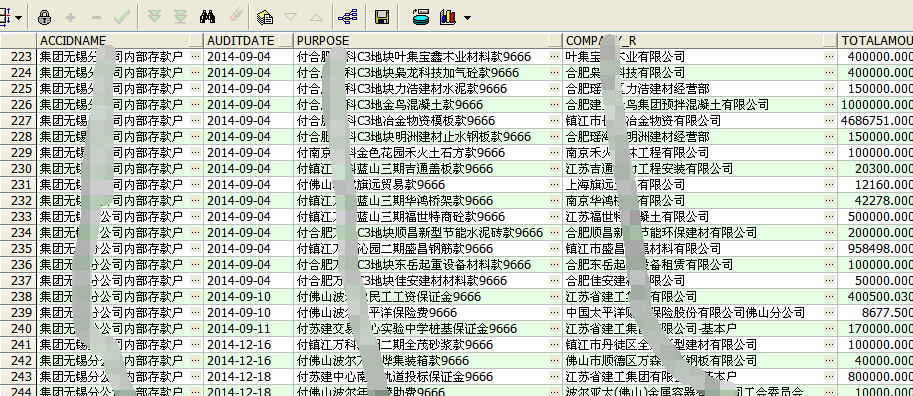913x396 pixels.
Task: Open ellipsis editor for row 241 ACCIDNAME cell
Action: 196,345
